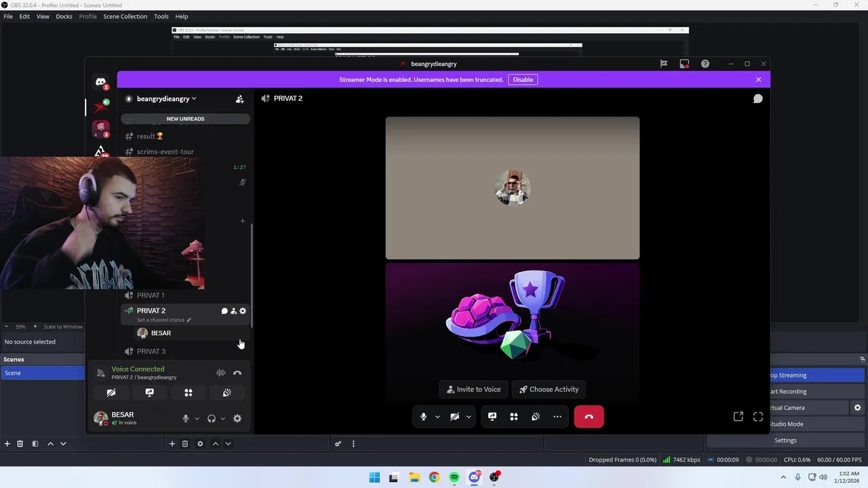868x488 pixels.
Task: Open connection info signal icon in voice panel
Action: click(101, 373)
